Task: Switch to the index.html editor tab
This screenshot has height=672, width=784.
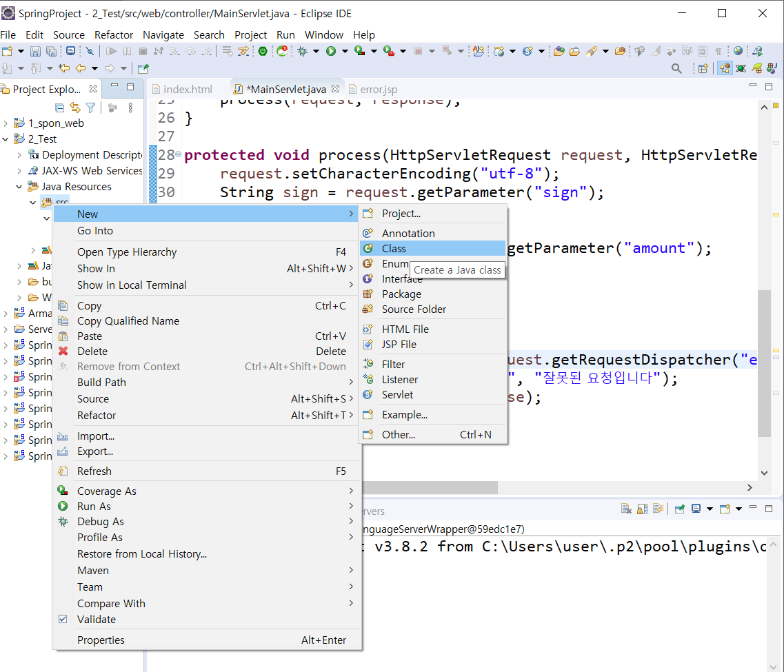Action: pos(181,89)
